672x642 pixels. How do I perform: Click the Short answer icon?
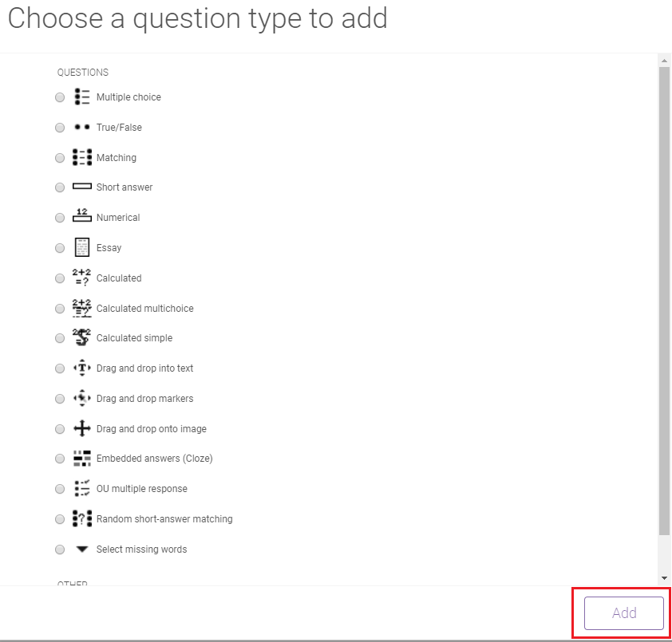pyautogui.click(x=81, y=187)
